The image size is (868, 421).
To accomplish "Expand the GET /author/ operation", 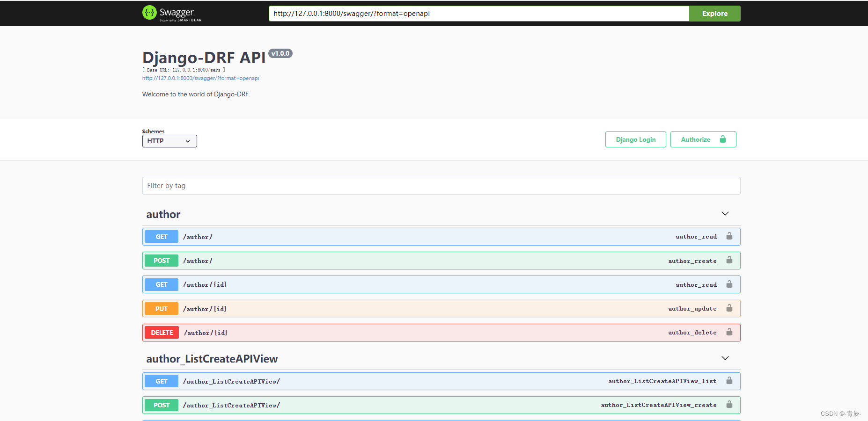I will click(441, 237).
